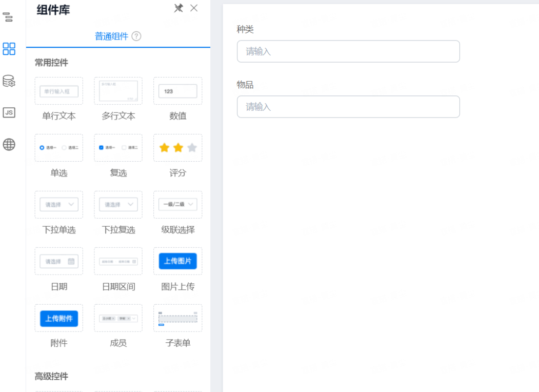Open the outline tree sidebar icon
This screenshot has width=539, height=392.
click(8, 17)
